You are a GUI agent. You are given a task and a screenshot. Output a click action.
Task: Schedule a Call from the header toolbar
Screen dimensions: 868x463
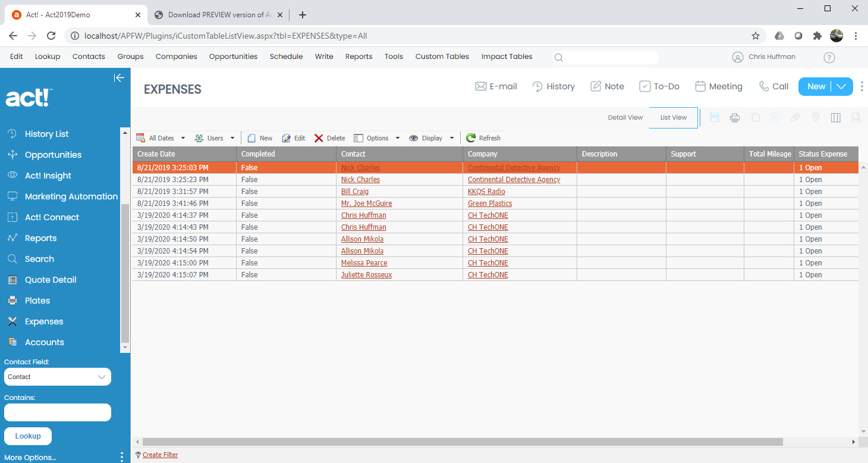pos(774,86)
